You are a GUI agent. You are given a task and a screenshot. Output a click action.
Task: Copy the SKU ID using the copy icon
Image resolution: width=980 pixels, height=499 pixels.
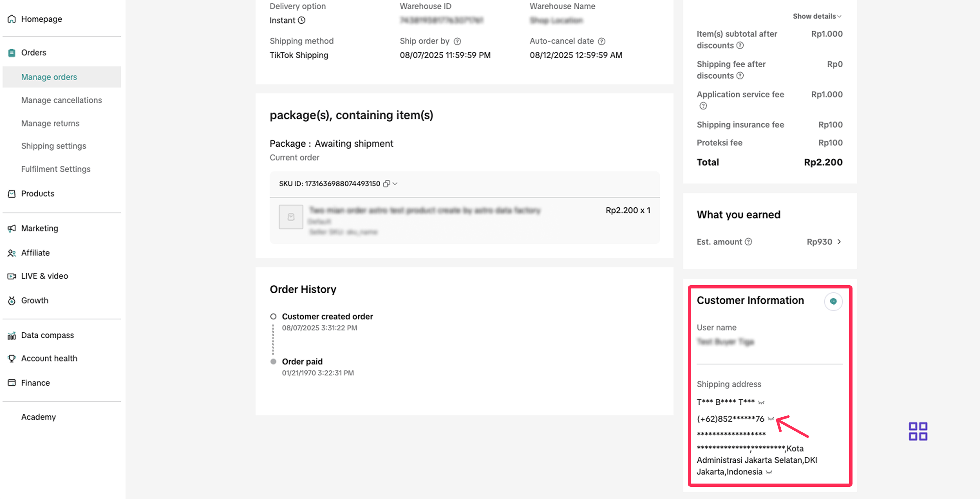[x=386, y=184]
